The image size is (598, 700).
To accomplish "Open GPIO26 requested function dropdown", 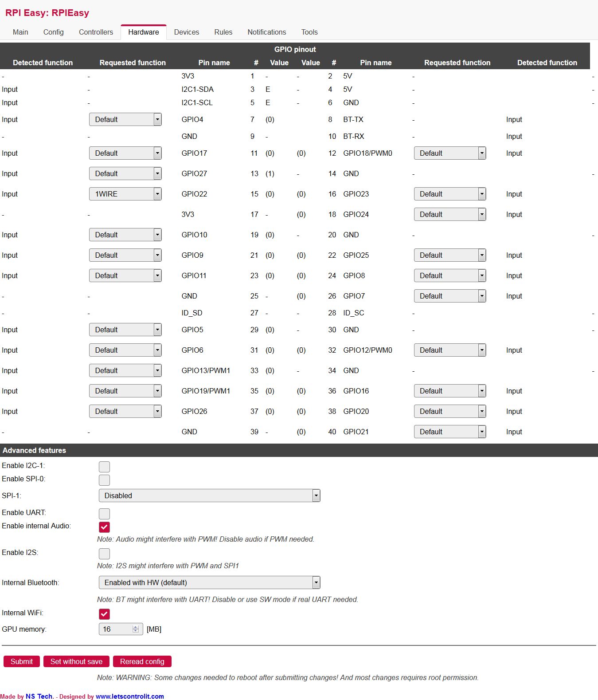I will point(125,411).
